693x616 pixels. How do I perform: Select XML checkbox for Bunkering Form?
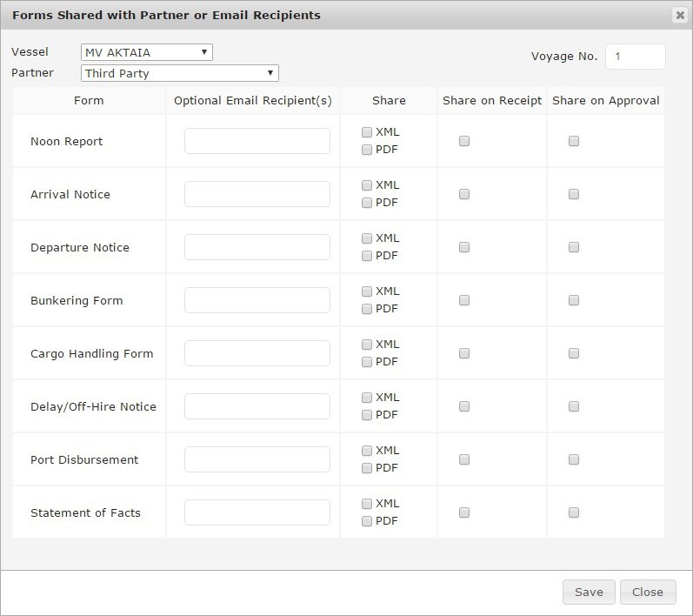coord(367,291)
